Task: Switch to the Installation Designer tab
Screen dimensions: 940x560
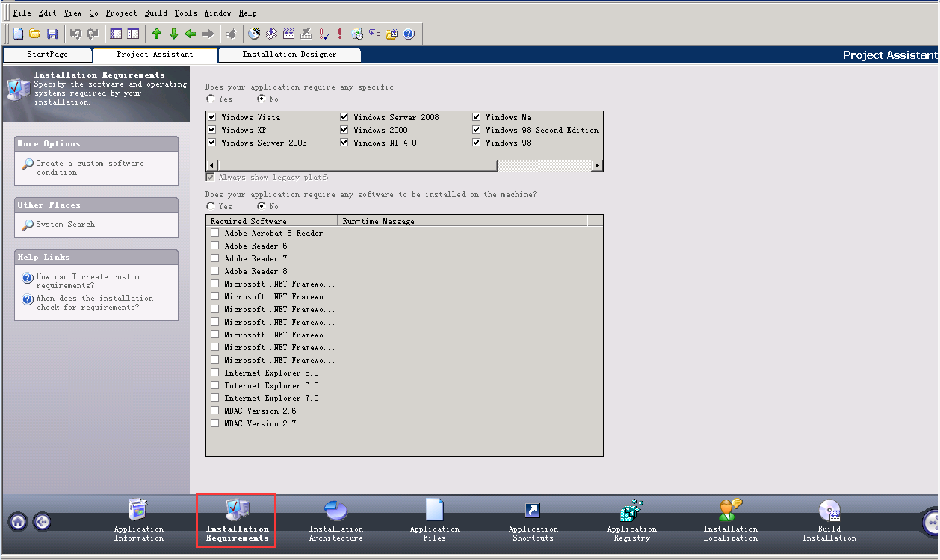Action: pos(289,55)
